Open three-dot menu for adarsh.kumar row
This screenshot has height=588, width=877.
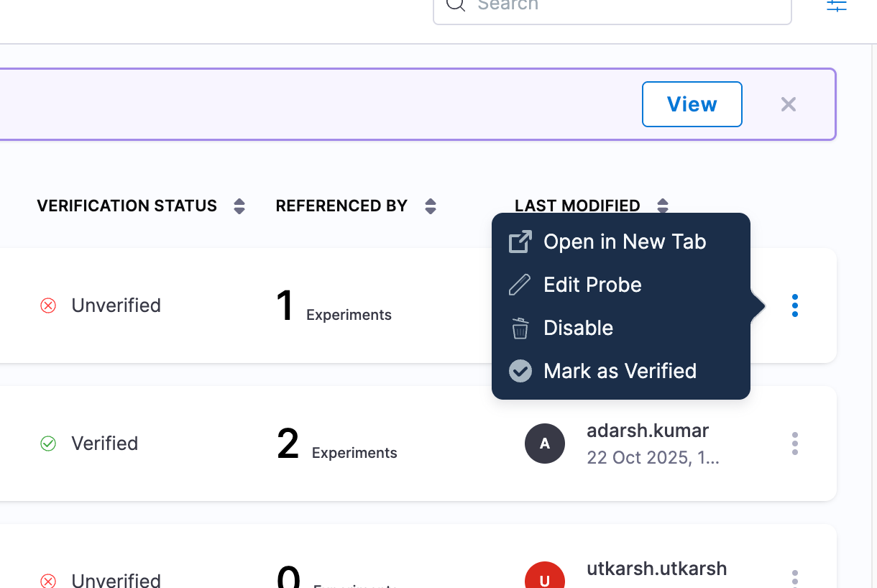(x=794, y=444)
